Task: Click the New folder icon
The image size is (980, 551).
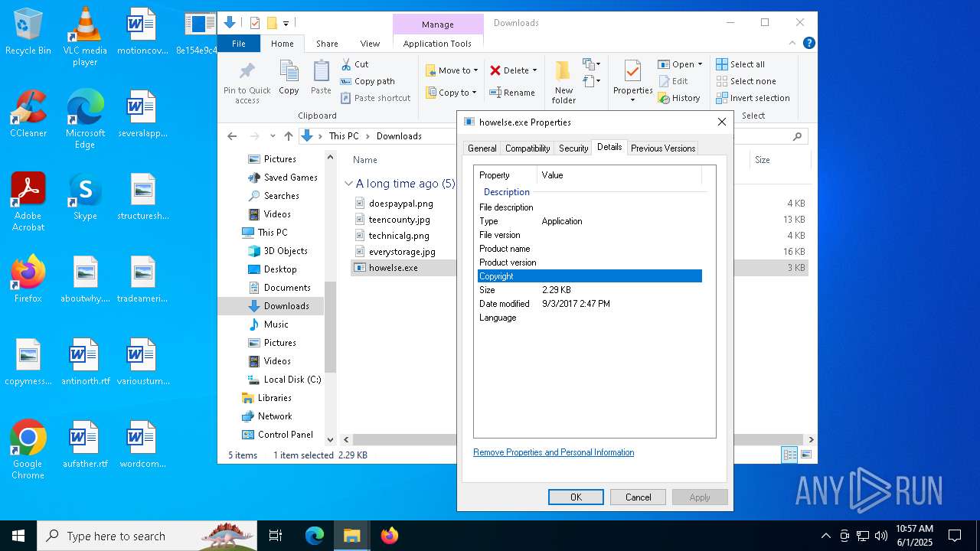Action: tap(563, 71)
